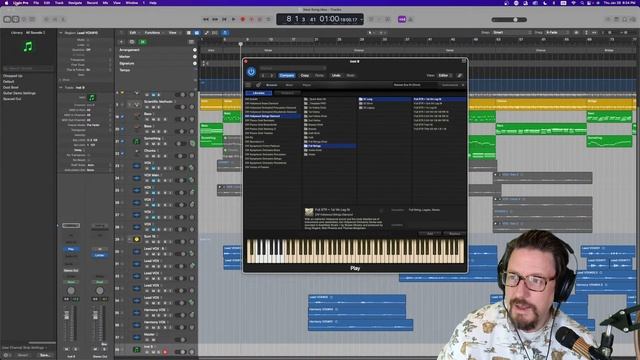Screen dimensions: 640x360
Task: Open the Apple menu
Action: [x=6, y=3]
